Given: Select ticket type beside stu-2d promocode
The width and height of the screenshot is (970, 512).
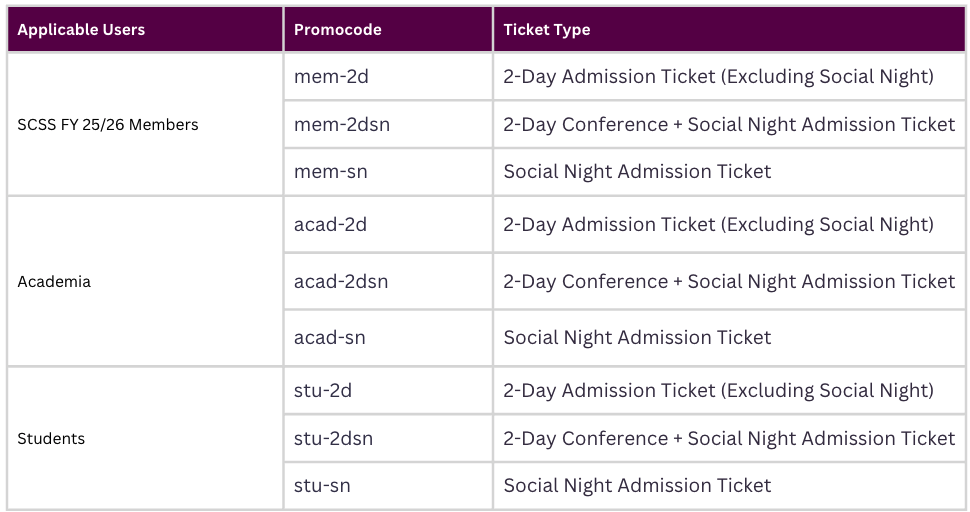Looking at the screenshot, I should [729, 390].
